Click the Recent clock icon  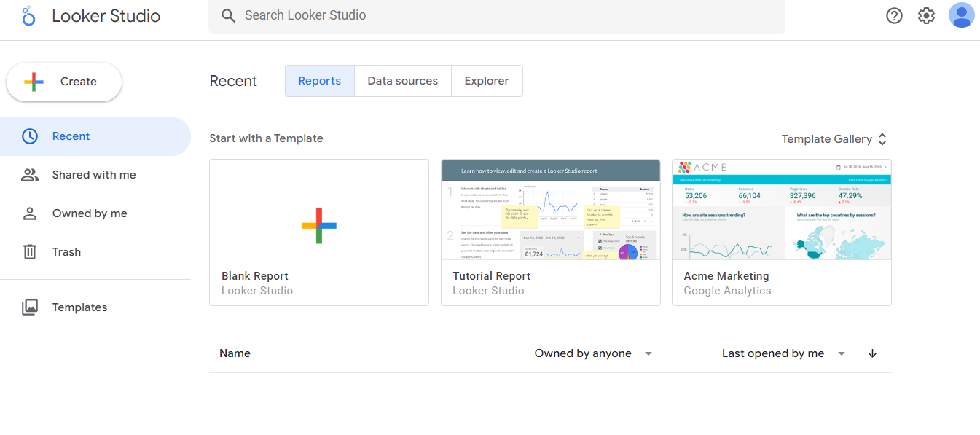coord(30,136)
